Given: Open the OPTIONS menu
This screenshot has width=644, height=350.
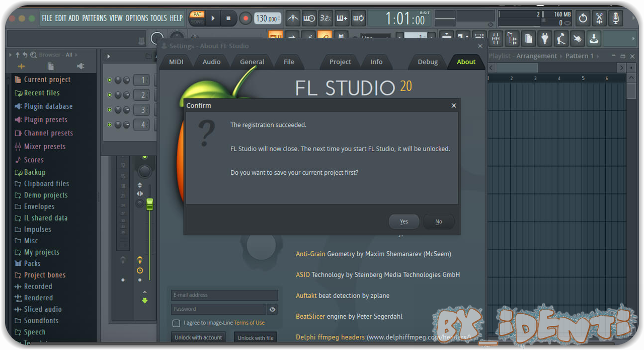Looking at the screenshot, I should pyautogui.click(x=137, y=18).
